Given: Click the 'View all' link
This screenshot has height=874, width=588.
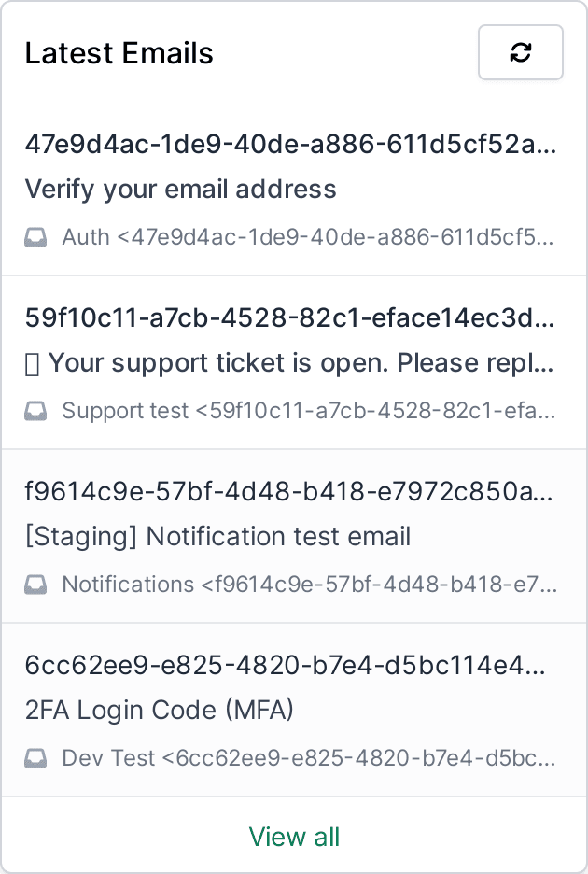Looking at the screenshot, I should [294, 837].
